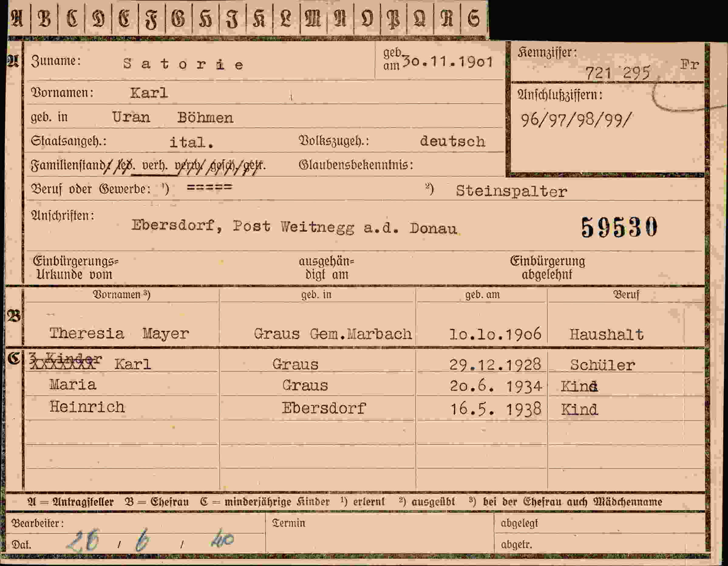Click the legend 'C = minderjährige Kinder'
Viewport: 728px width, 566px height.
(x=265, y=502)
